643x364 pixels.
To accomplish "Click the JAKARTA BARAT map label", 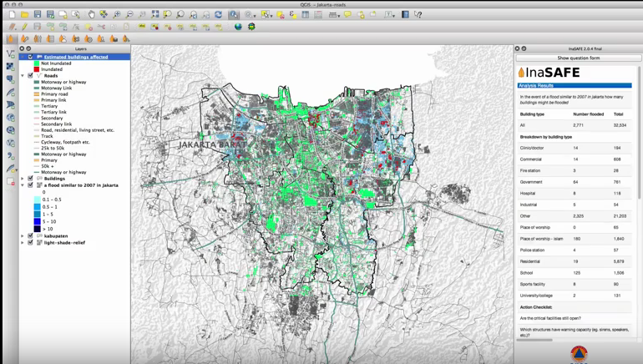I will tap(212, 144).
